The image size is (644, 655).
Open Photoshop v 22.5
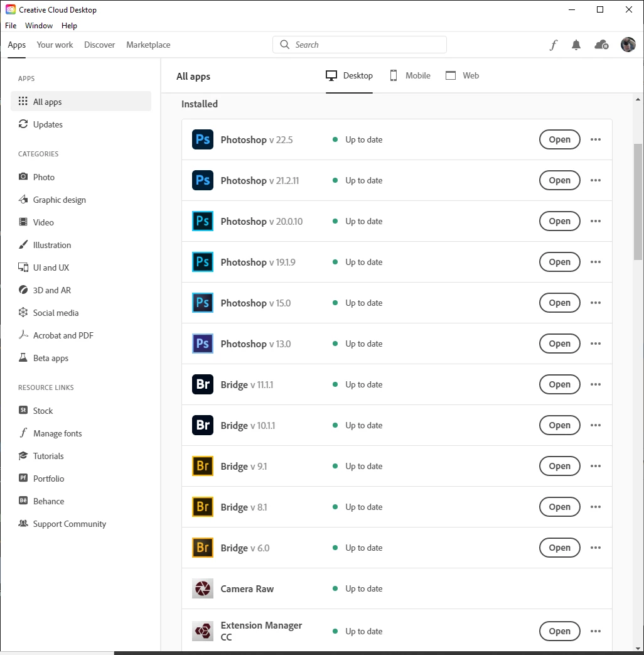(560, 139)
